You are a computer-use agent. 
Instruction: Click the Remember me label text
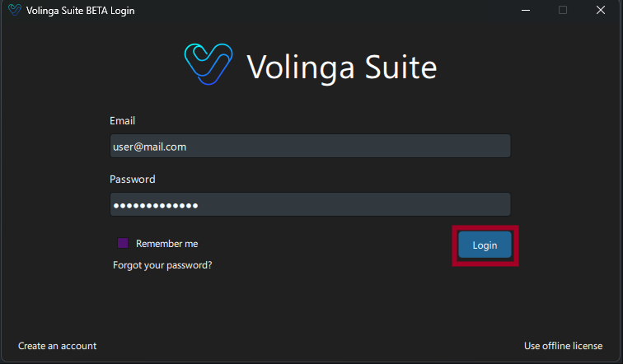tap(166, 244)
